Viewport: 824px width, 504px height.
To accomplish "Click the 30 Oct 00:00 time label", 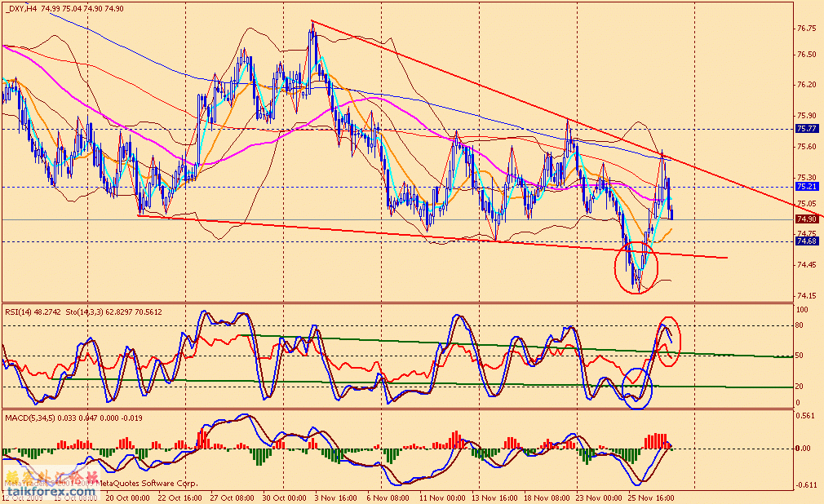I will (284, 497).
